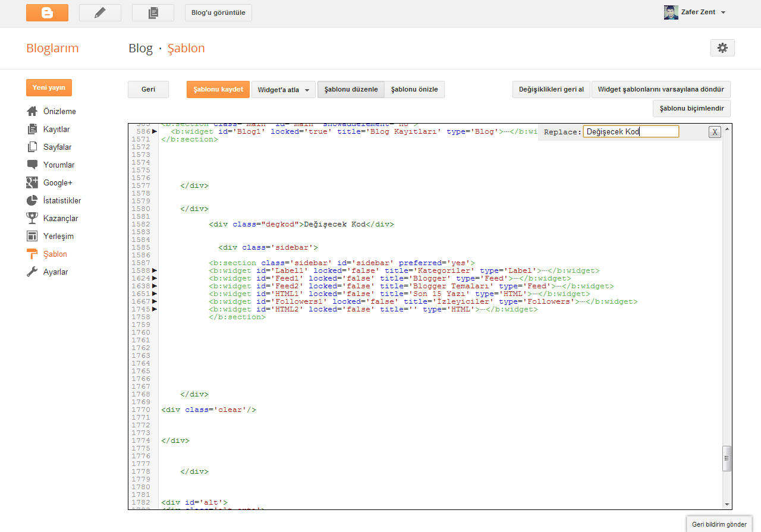Click the Şablon breadcrumb heading
The width and height of the screenshot is (761, 532).
point(186,48)
